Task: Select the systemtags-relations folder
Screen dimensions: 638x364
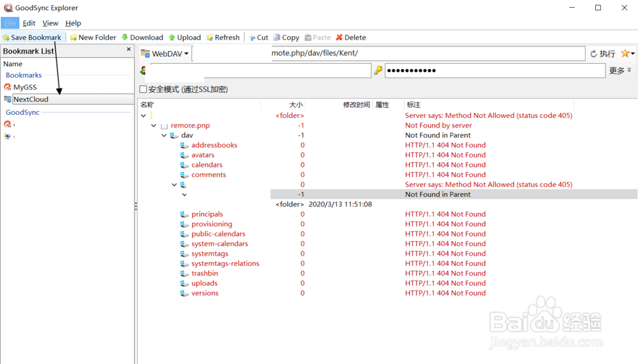Action: (225, 263)
